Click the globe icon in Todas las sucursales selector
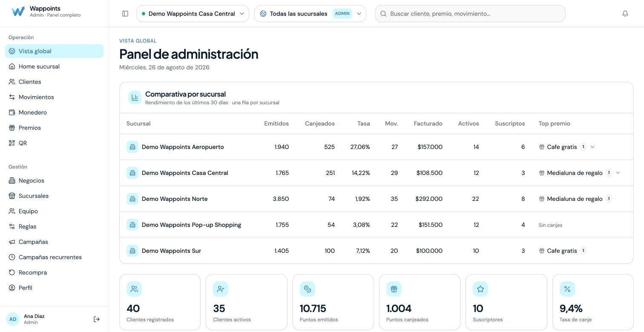644x332 pixels. tap(263, 14)
